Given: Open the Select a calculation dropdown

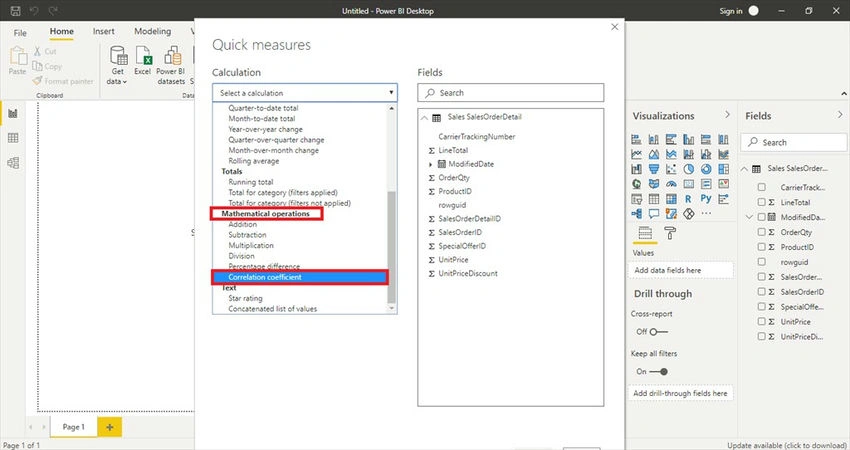Looking at the screenshot, I should (305, 93).
